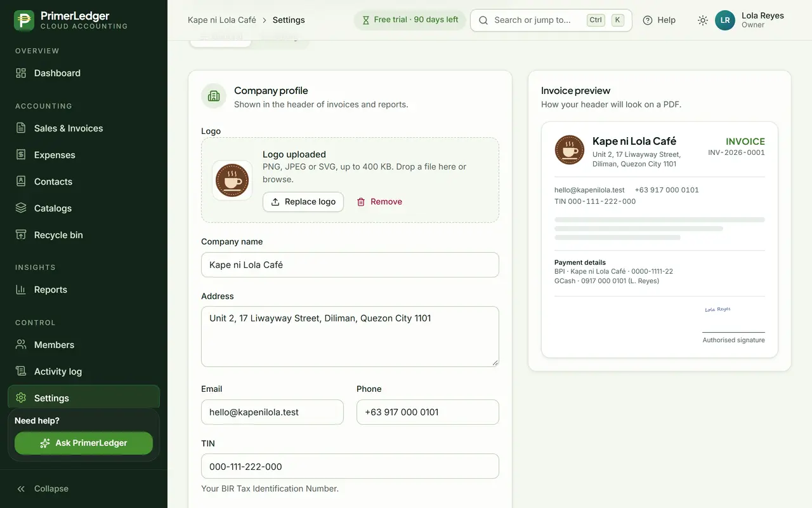Click the Help question mark icon
This screenshot has width=812, height=508.
pyautogui.click(x=648, y=20)
